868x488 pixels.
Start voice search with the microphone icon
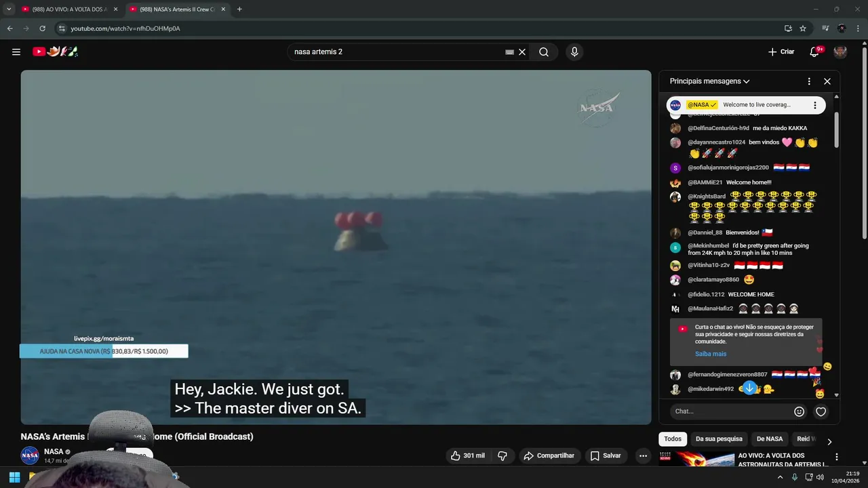[574, 52]
